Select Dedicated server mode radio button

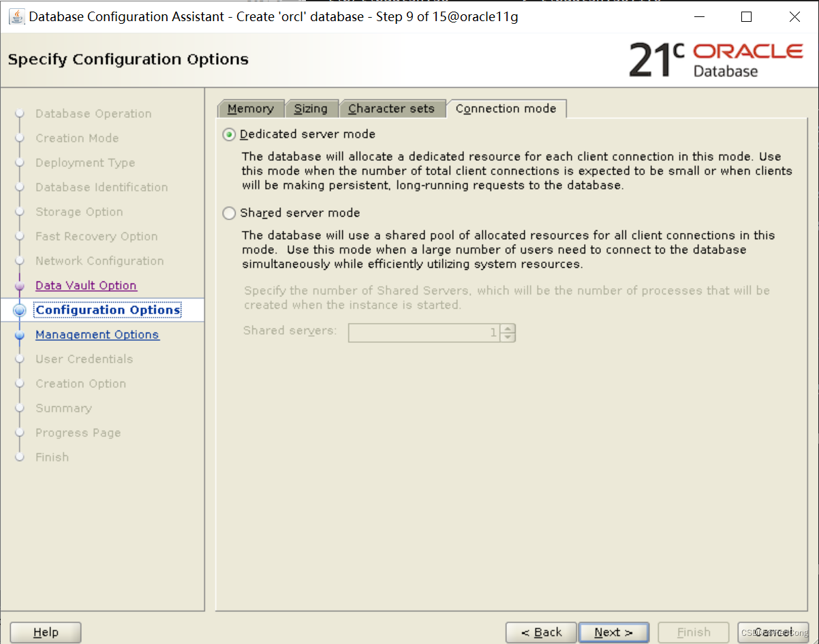click(x=229, y=134)
